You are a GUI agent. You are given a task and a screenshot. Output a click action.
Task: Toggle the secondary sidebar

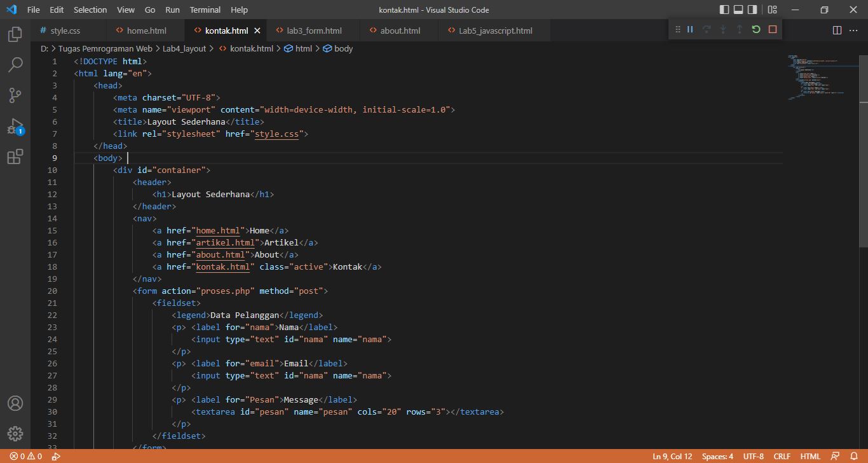pos(754,10)
